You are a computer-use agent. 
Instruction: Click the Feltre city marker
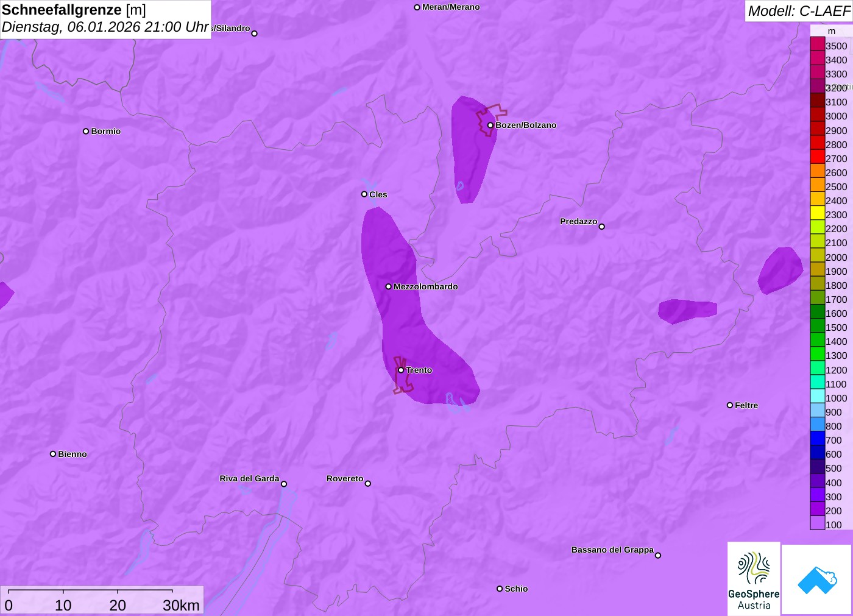click(730, 405)
